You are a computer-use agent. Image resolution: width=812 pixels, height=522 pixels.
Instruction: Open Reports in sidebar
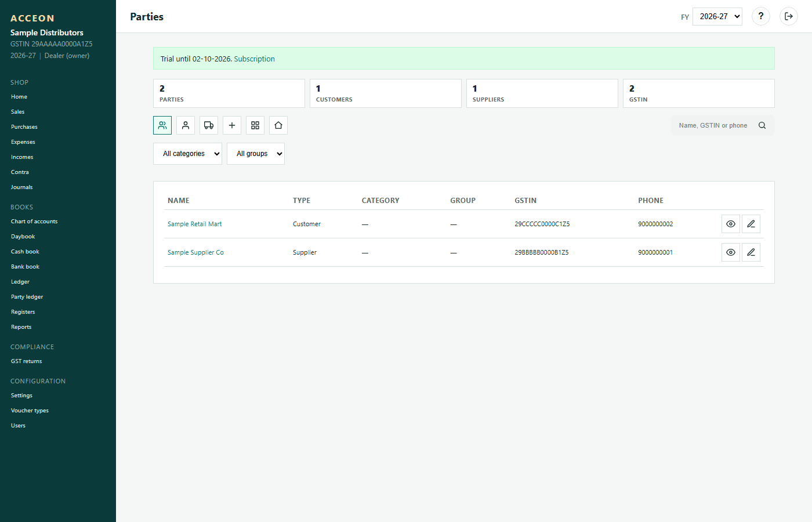tap(21, 327)
